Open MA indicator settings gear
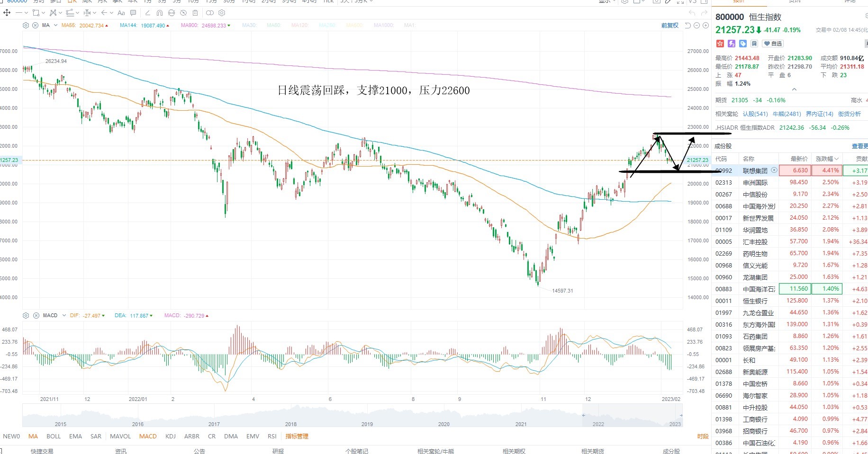Image resolution: width=868 pixels, height=454 pixels. [26, 25]
